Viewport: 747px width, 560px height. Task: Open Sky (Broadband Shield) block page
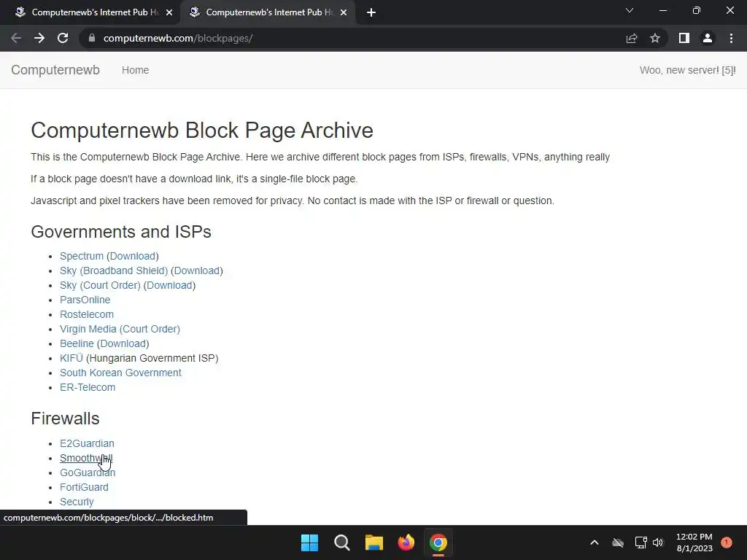click(114, 271)
